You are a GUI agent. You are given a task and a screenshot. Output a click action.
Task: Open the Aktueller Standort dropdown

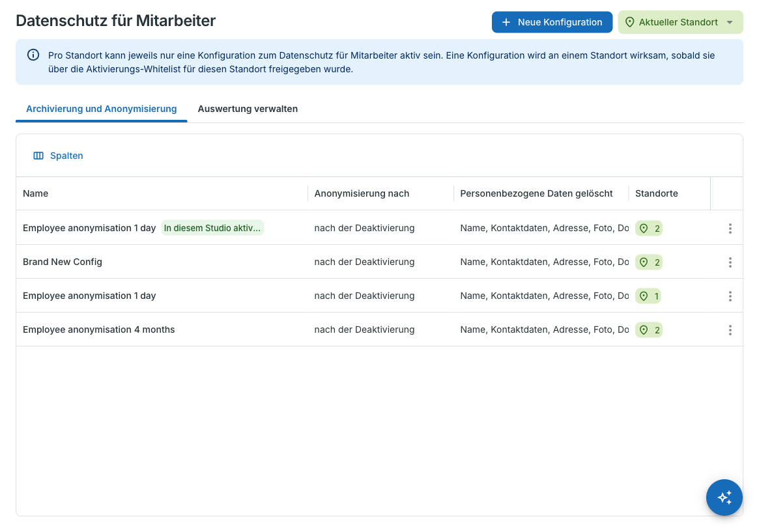tap(680, 22)
